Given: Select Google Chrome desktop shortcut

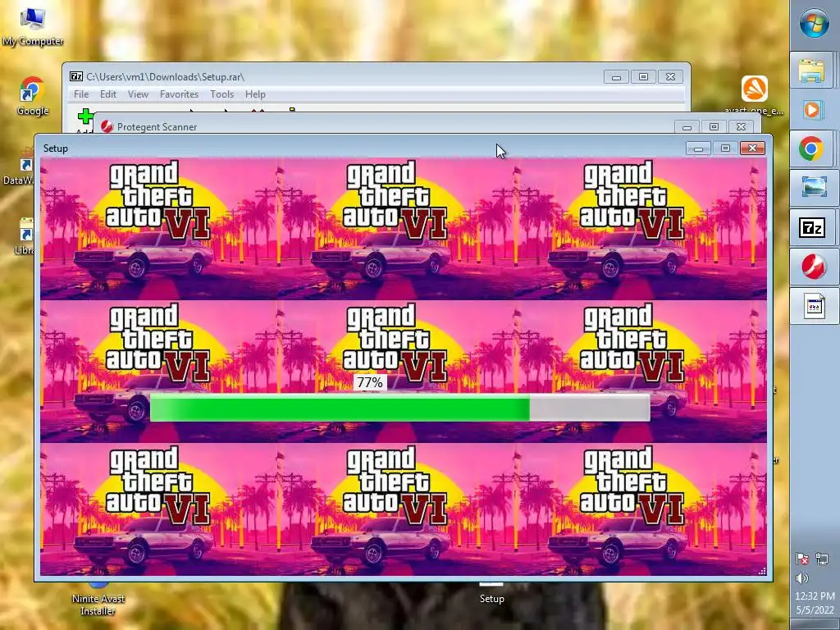Looking at the screenshot, I should (x=32, y=97).
